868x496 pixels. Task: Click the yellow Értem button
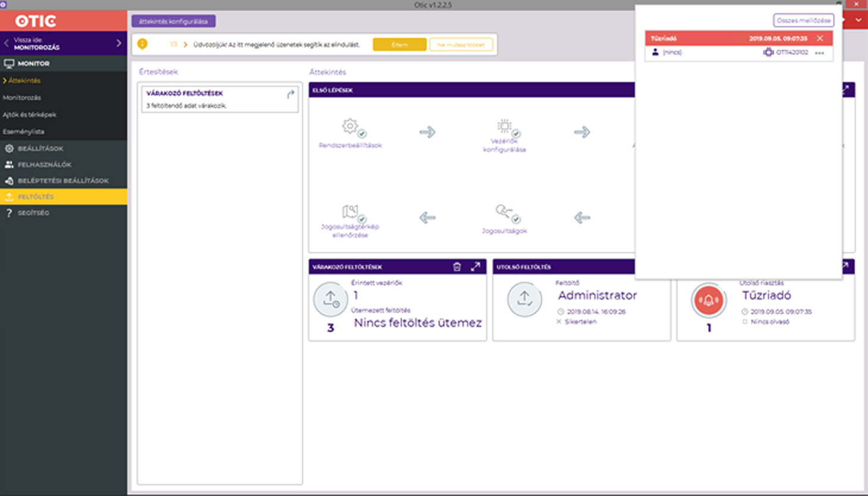(400, 45)
